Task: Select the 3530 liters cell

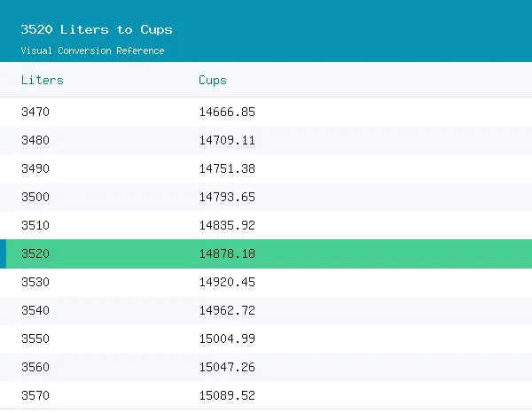Action: tap(35, 282)
